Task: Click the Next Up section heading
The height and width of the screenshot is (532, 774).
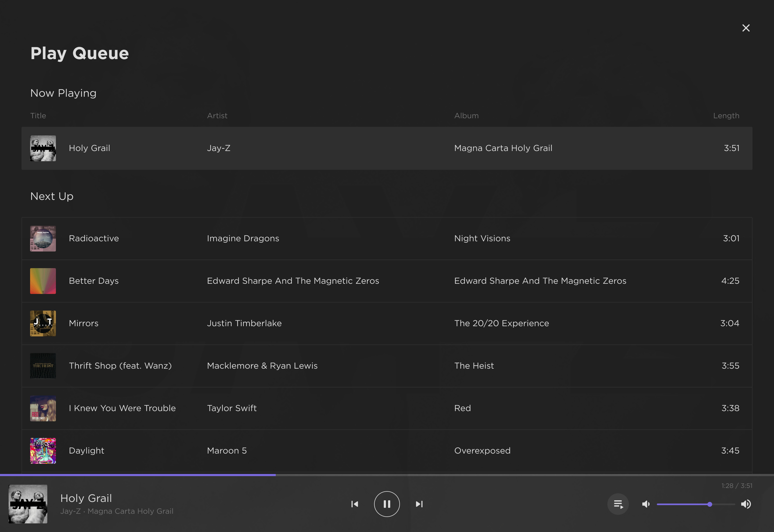Action: tap(52, 196)
